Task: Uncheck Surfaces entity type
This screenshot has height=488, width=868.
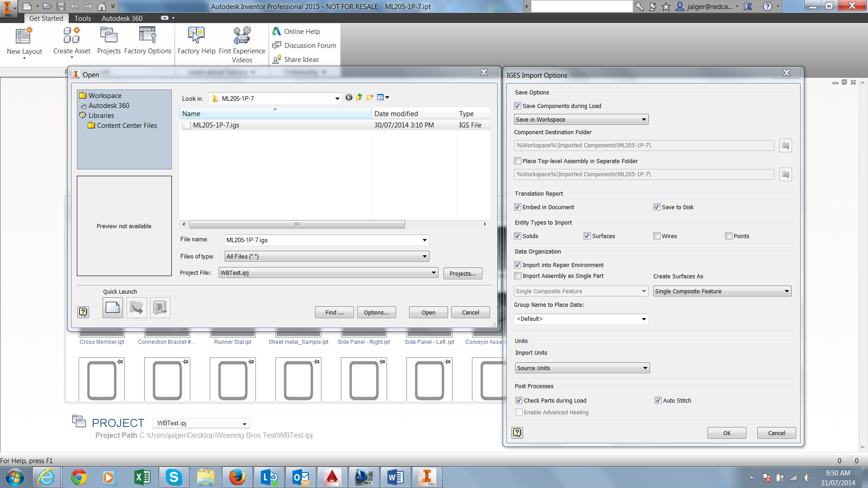Action: click(587, 236)
